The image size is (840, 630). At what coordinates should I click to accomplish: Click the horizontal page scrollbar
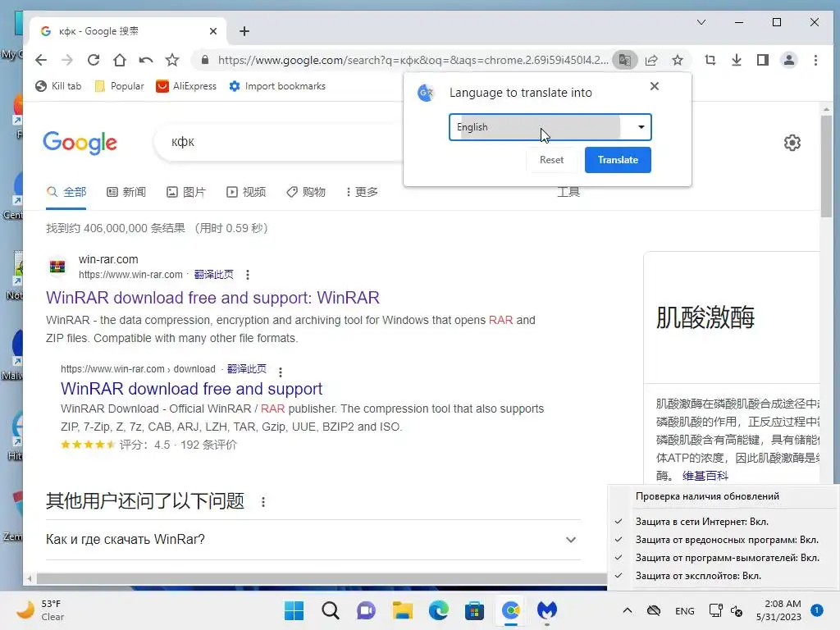[x=322, y=578]
